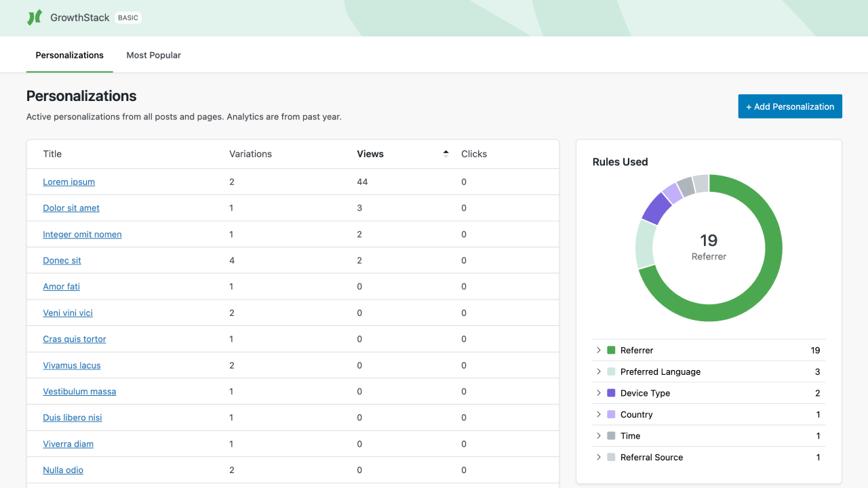Click the GrowthStack logo icon

pyautogui.click(x=33, y=17)
